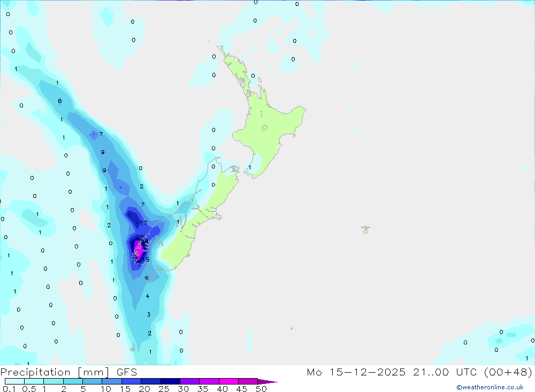Pick the 1–2 mm legend color segment

[x=53, y=381]
